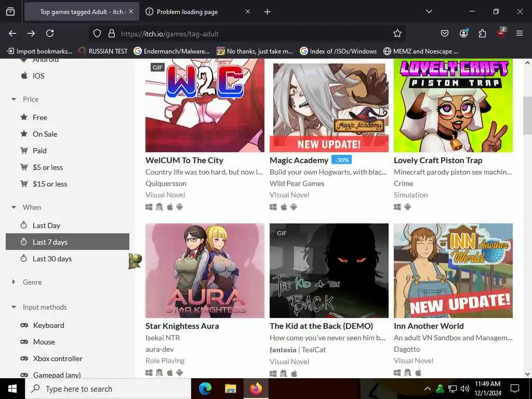The width and height of the screenshot is (532, 399).
Task: Go back to the previous page
Action: 12,33
